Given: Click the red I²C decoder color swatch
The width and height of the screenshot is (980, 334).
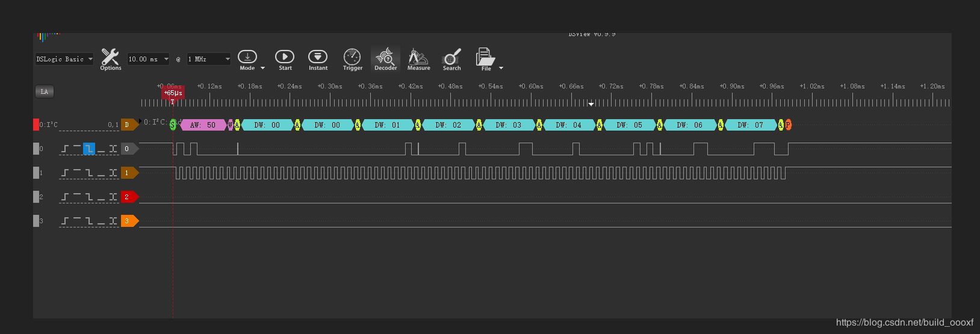Looking at the screenshot, I should (x=36, y=125).
